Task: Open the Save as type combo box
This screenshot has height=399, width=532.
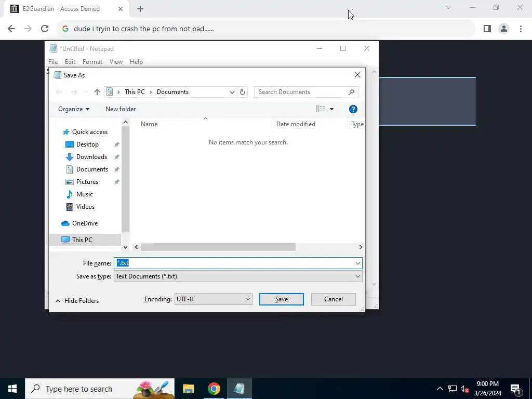Action: (x=238, y=276)
